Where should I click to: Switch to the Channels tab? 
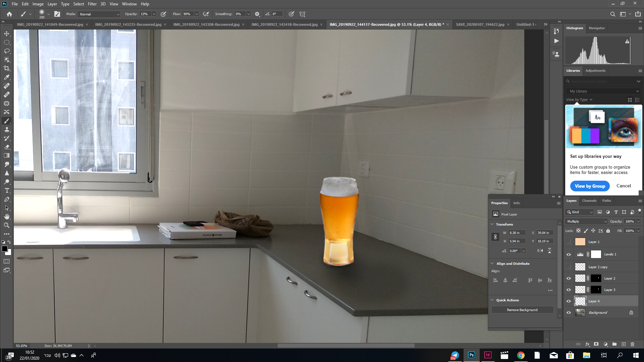pyautogui.click(x=589, y=201)
